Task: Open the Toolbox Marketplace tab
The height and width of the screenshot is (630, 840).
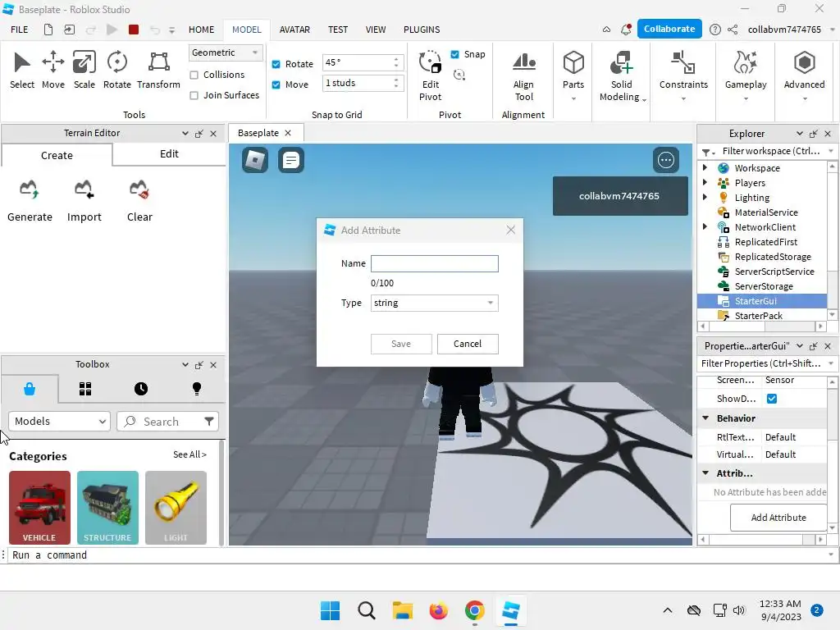Action: 30,389
